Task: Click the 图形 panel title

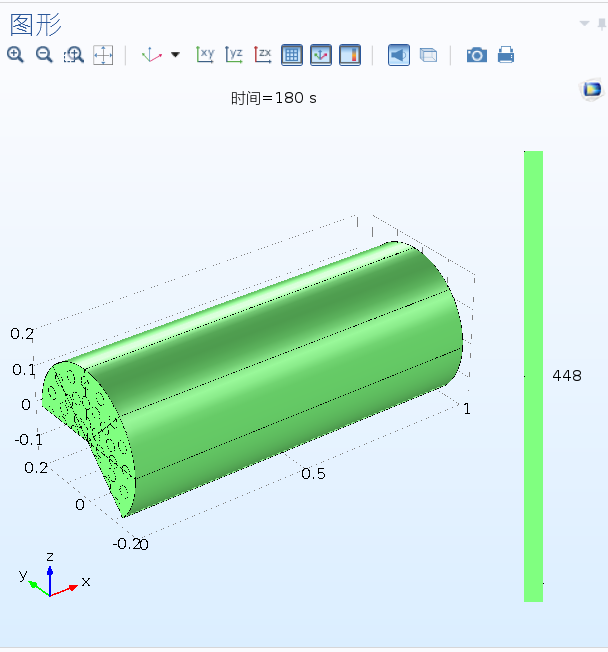Action: (36, 25)
